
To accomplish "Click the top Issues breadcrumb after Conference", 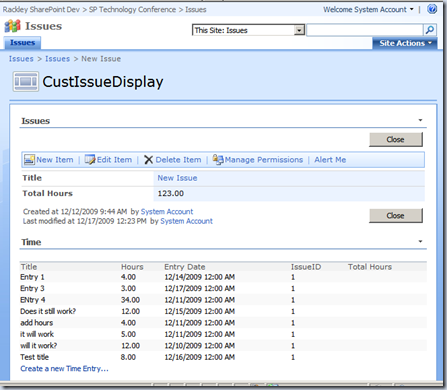I will pyautogui.click(x=196, y=10).
